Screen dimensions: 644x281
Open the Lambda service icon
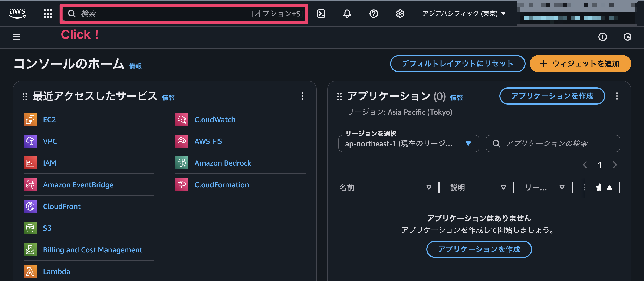tap(30, 271)
